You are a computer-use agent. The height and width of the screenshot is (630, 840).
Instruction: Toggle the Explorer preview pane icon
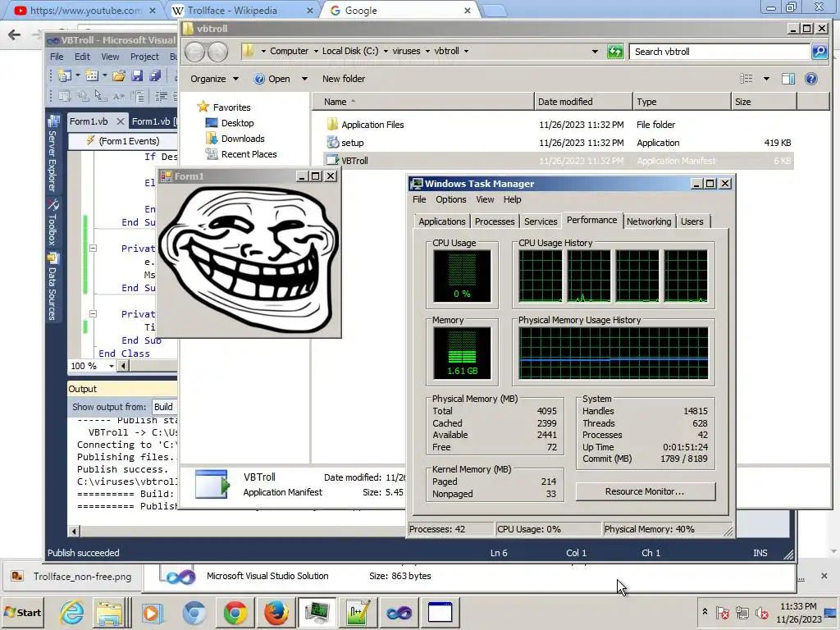tap(787, 79)
